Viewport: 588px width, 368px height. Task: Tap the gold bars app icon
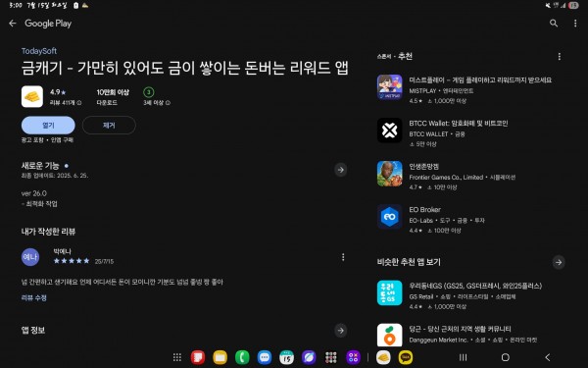tap(32, 96)
